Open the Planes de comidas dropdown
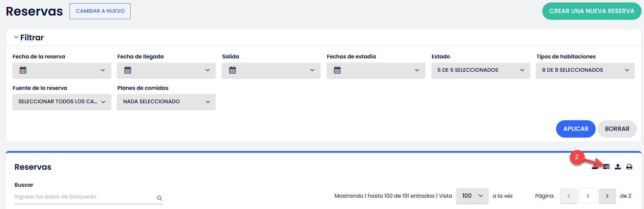The height and width of the screenshot is (209, 644). [x=166, y=101]
